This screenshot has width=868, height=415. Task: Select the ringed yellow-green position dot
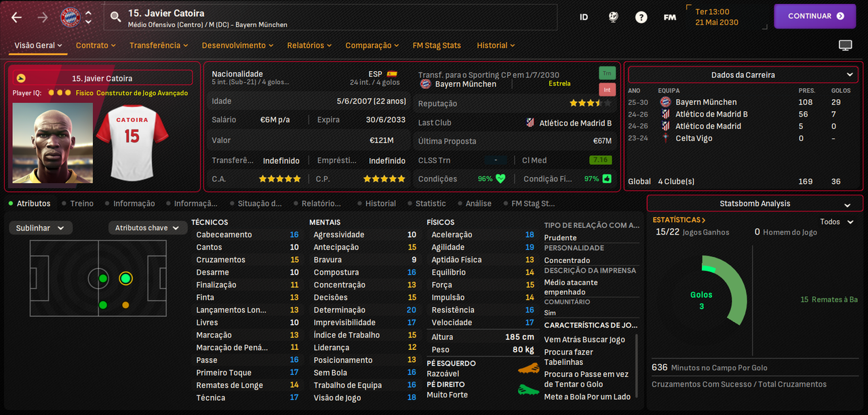(125, 278)
